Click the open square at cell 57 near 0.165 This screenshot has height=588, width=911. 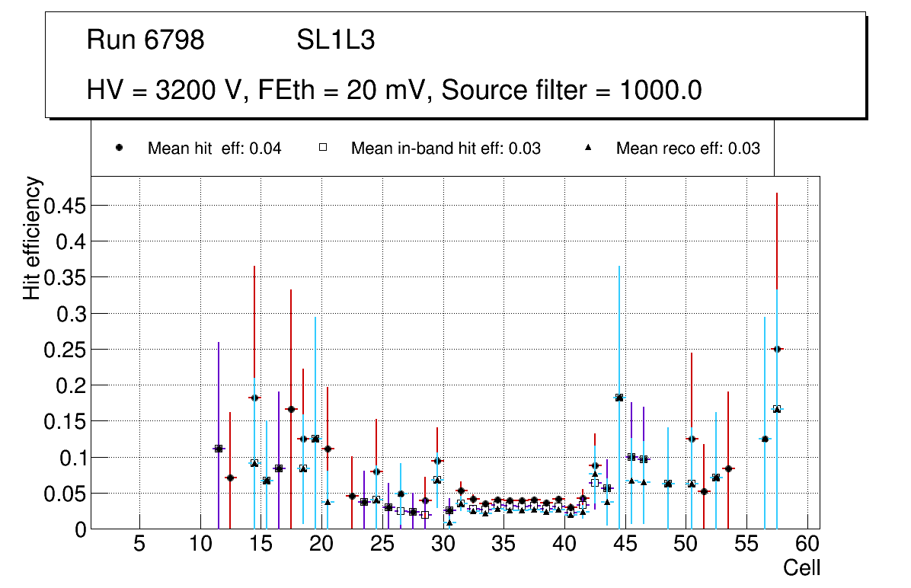777,409
